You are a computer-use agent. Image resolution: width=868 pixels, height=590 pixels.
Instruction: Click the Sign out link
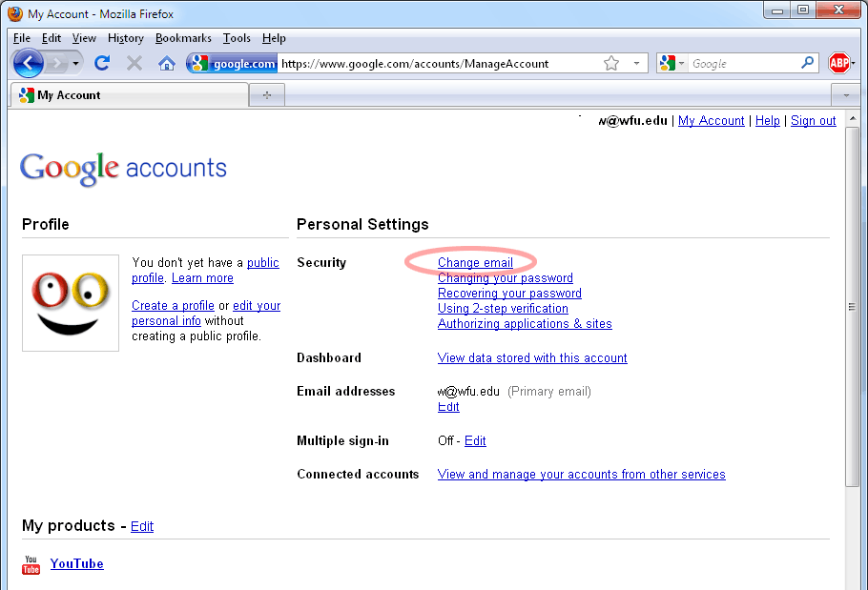pos(813,120)
